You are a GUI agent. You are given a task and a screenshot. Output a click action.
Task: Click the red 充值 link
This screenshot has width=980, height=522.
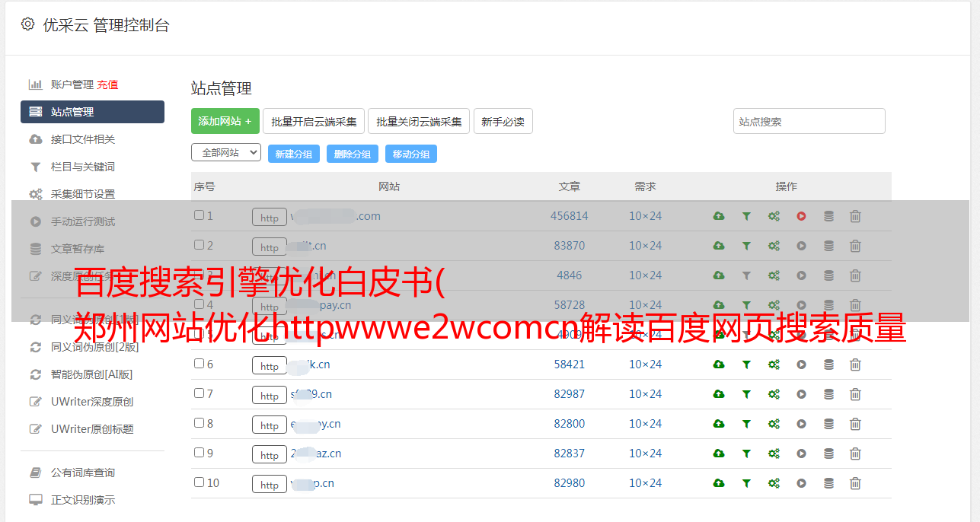coord(107,84)
